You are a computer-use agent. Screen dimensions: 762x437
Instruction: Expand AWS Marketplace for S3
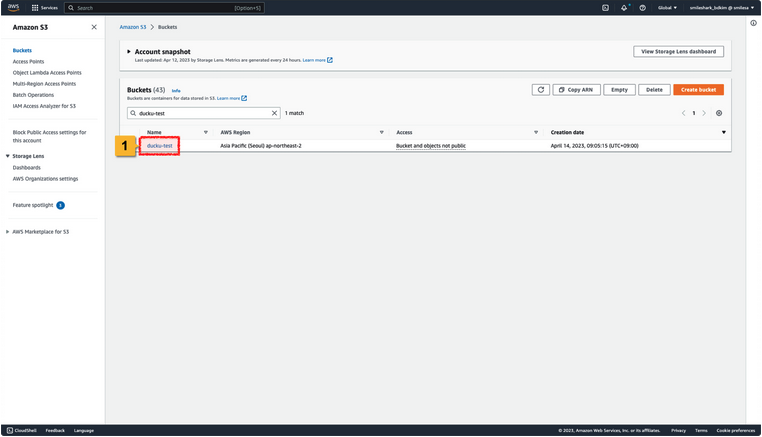coord(8,231)
